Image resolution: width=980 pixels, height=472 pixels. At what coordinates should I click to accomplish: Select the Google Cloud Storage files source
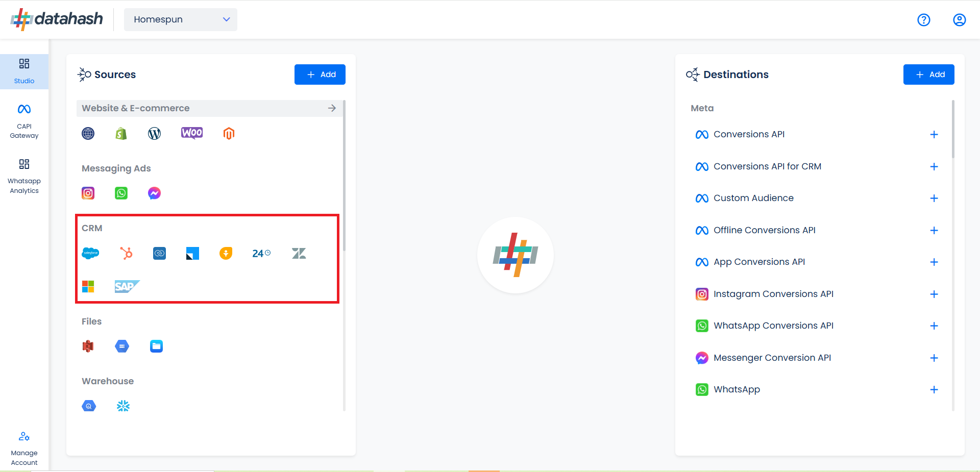[122, 346]
